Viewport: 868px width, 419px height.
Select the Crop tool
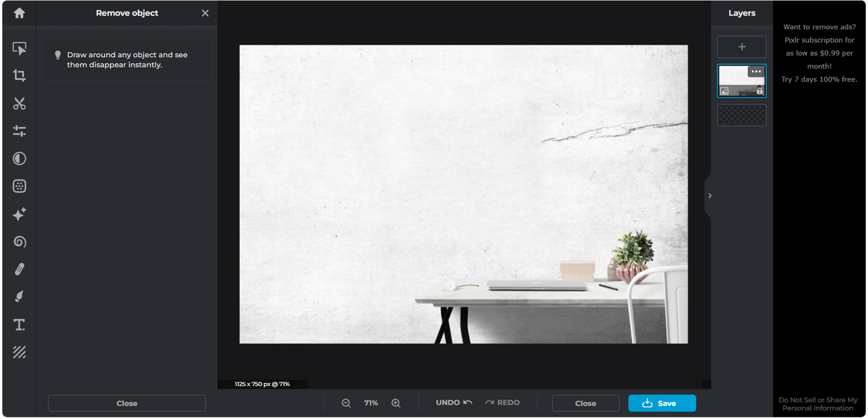[x=19, y=76]
